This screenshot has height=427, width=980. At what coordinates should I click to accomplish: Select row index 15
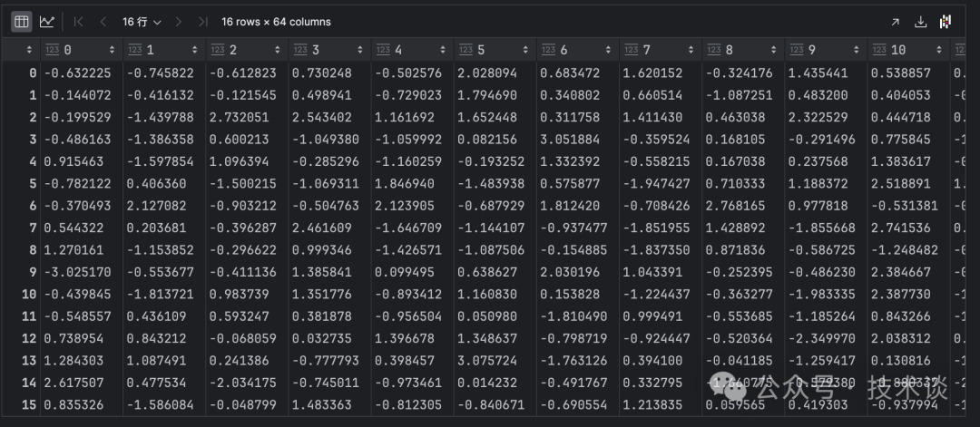point(29,404)
